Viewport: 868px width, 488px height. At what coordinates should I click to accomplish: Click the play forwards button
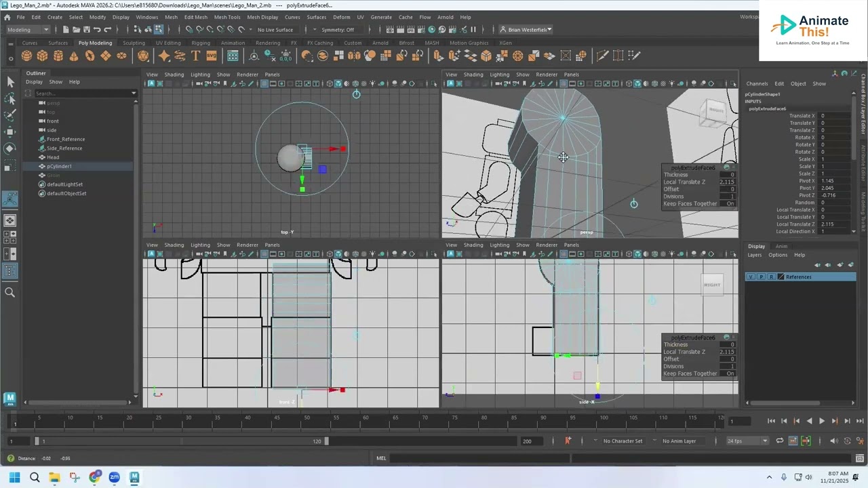822,421
